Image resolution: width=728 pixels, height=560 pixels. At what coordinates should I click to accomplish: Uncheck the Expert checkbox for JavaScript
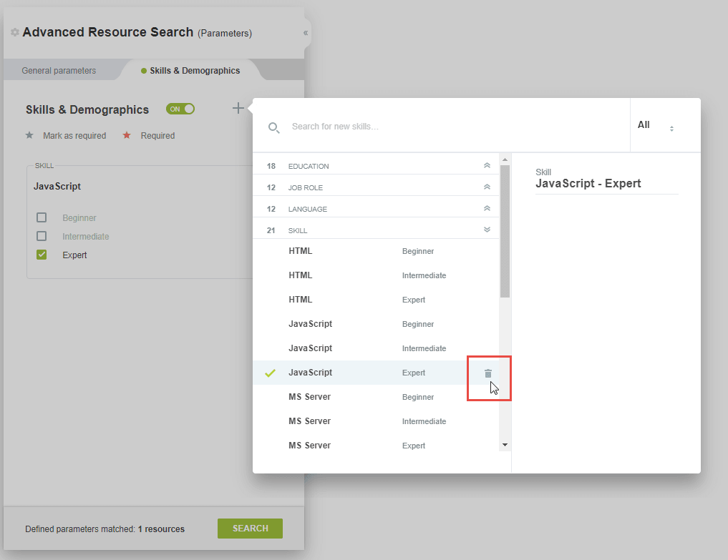point(42,254)
